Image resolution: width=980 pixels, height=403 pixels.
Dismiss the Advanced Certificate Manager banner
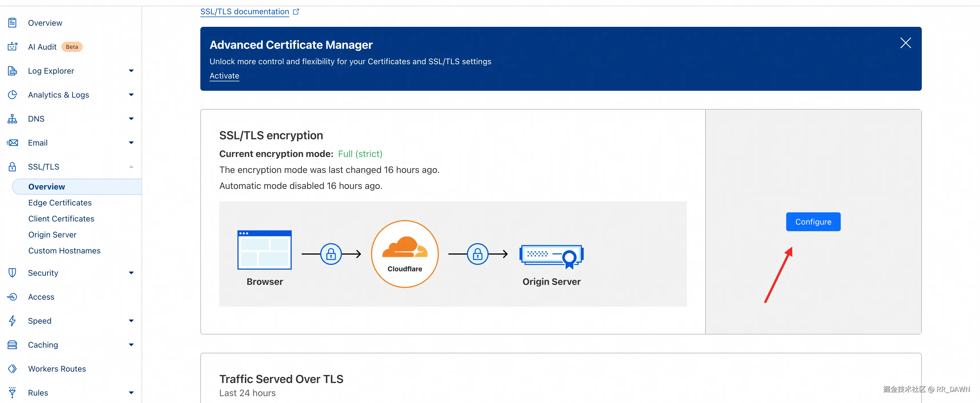[x=906, y=43]
